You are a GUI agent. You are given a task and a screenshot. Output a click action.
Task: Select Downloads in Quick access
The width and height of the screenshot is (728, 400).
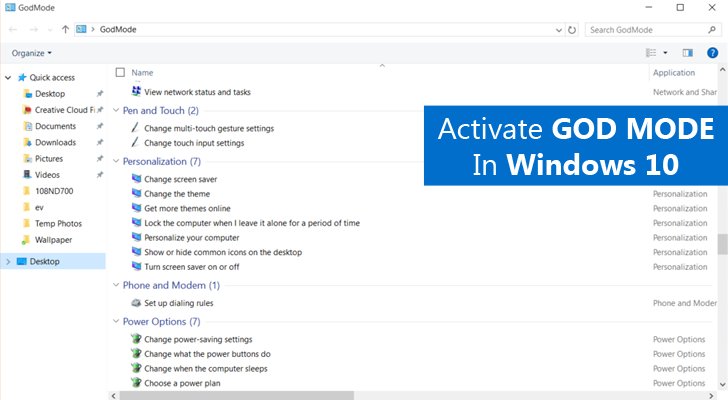tap(55, 142)
